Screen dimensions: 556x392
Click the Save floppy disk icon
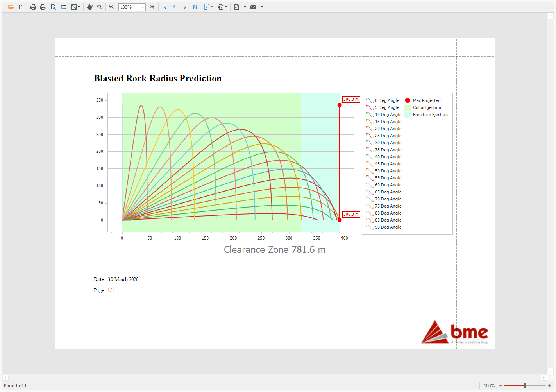pos(21,7)
